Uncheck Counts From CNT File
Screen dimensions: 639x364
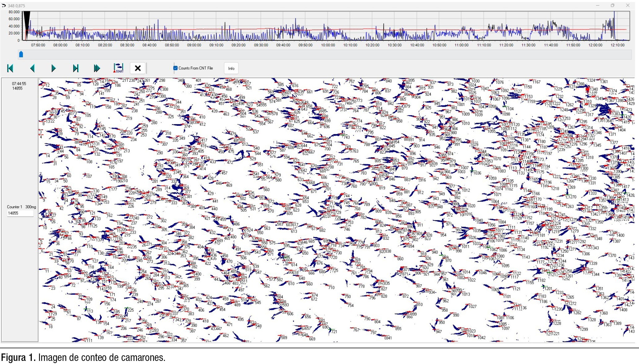pyautogui.click(x=175, y=68)
